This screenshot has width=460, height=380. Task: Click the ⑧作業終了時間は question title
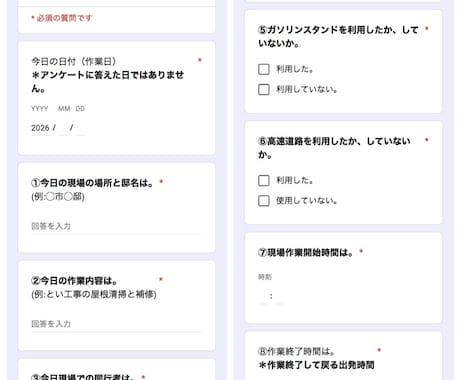pos(296,351)
